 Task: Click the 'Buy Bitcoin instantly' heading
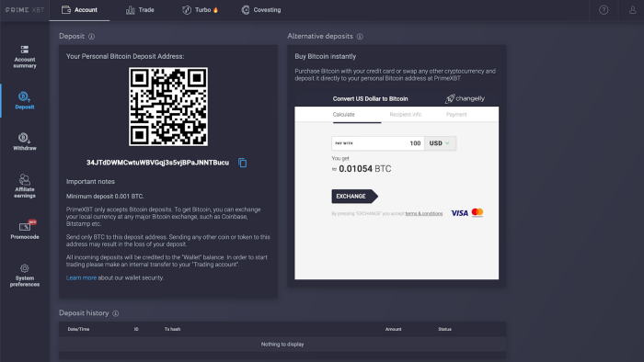pyautogui.click(x=326, y=56)
